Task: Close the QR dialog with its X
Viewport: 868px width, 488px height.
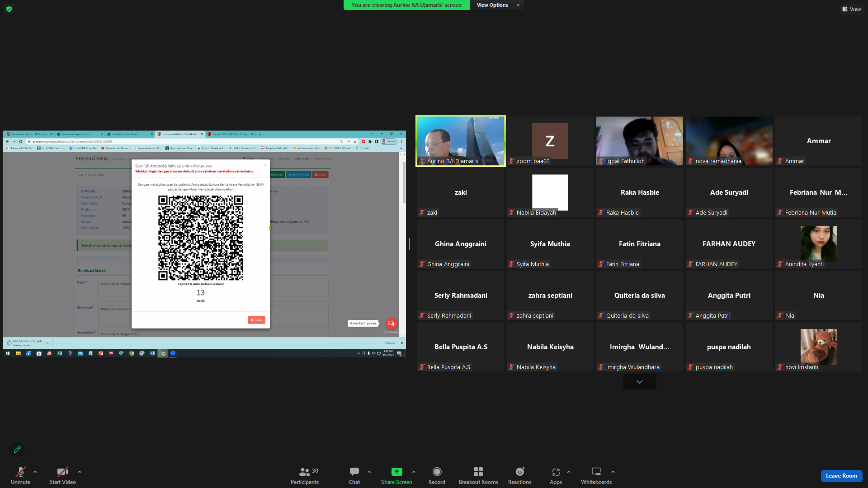Action: pos(265,165)
